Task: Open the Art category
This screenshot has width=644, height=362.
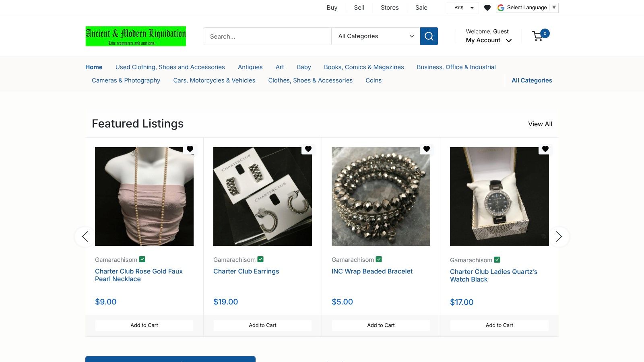Action: coord(280,67)
